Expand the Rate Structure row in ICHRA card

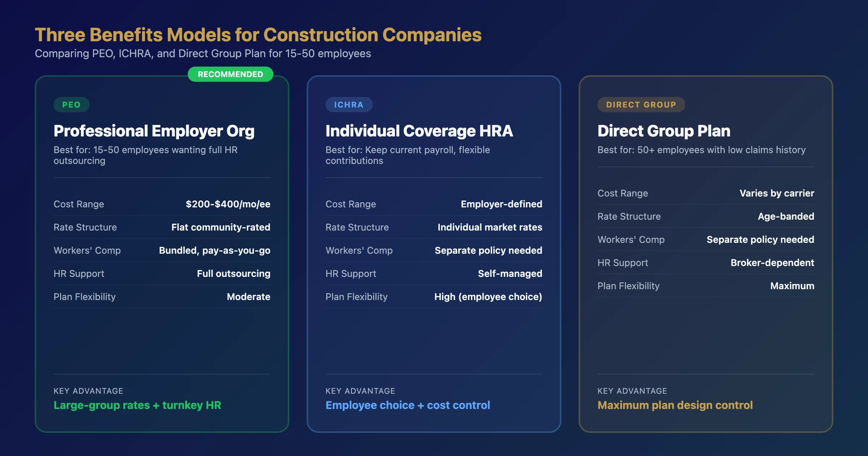434,227
